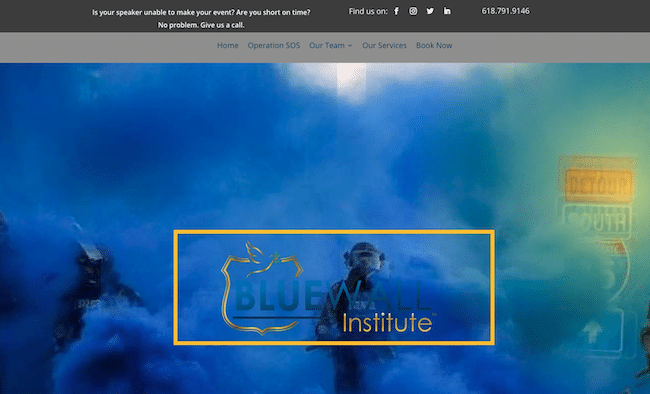Open the Operation SOS page
650x394 pixels.
coord(274,46)
